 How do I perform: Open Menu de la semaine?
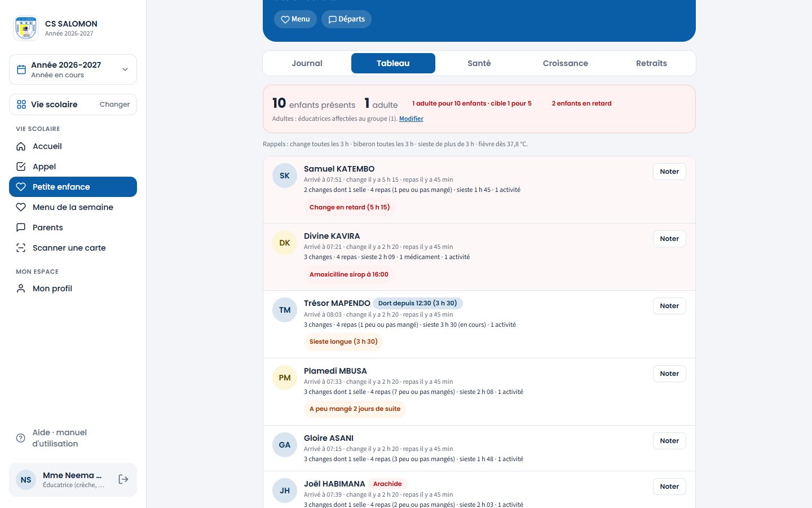click(x=73, y=207)
